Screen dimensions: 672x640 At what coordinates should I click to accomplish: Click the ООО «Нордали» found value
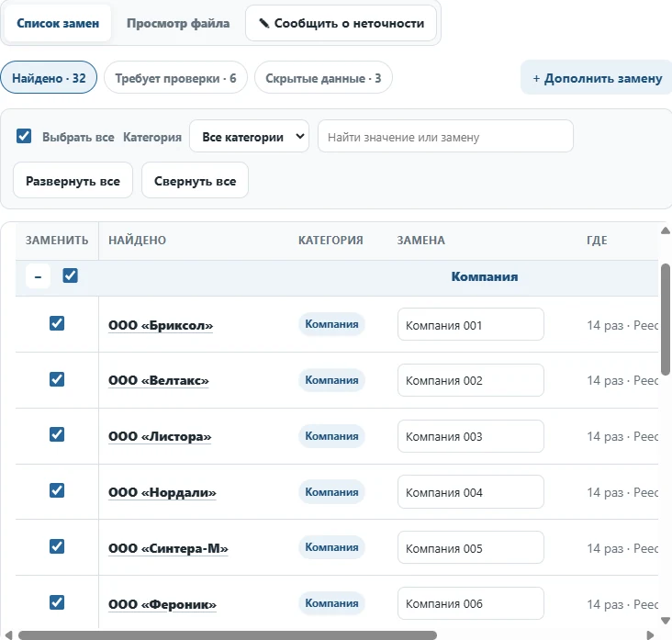(162, 492)
